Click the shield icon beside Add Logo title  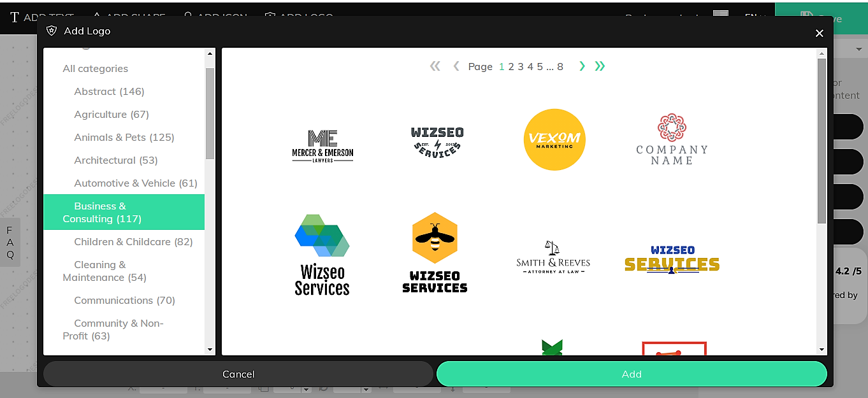pos(52,31)
